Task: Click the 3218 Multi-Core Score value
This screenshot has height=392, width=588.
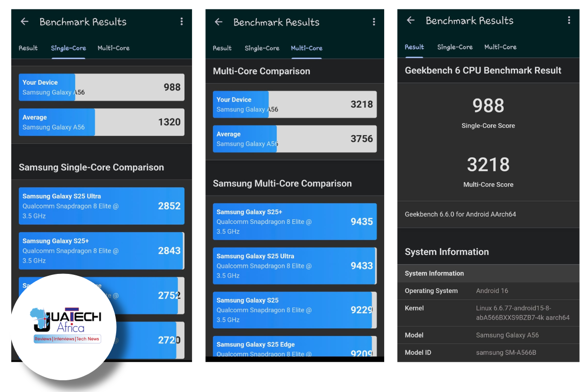Action: click(x=488, y=164)
